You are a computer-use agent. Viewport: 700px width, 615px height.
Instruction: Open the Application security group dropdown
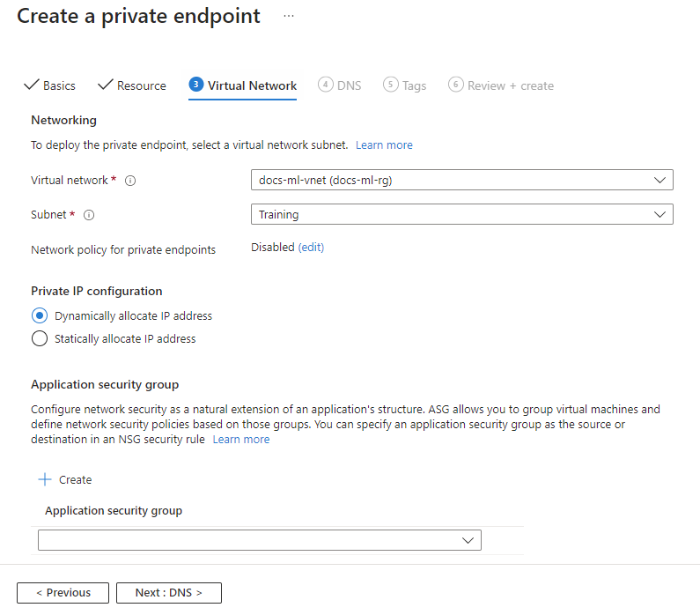coord(260,540)
